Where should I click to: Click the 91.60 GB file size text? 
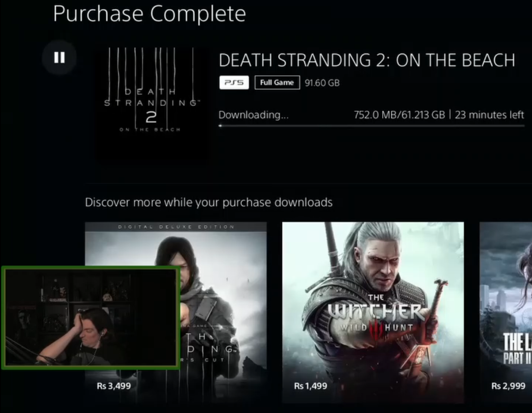pyautogui.click(x=322, y=83)
